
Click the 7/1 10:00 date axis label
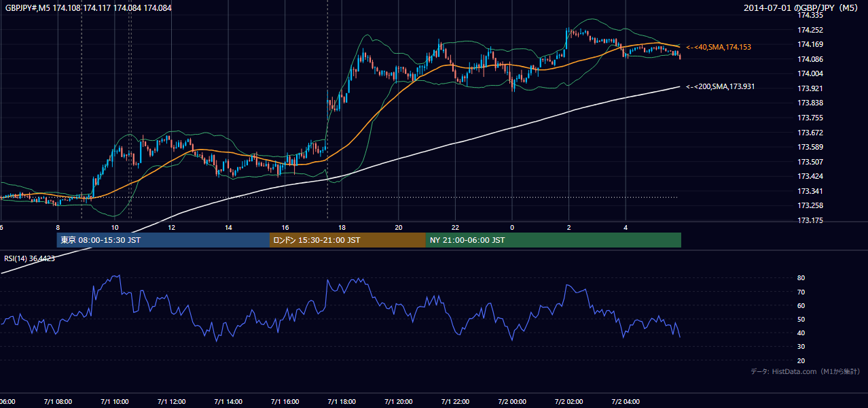[115, 402]
